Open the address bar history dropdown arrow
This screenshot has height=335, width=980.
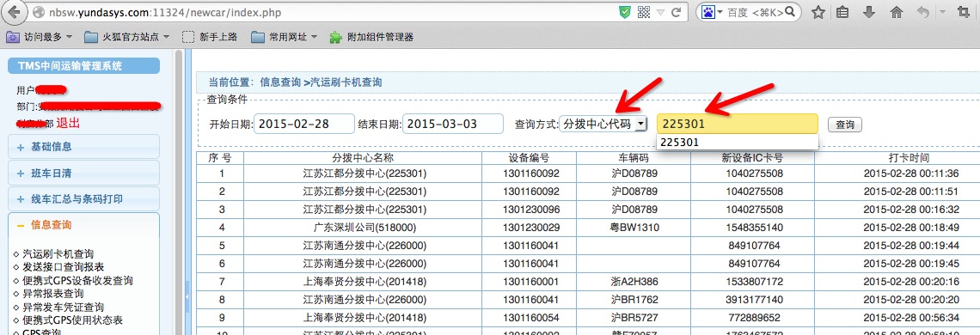(659, 12)
